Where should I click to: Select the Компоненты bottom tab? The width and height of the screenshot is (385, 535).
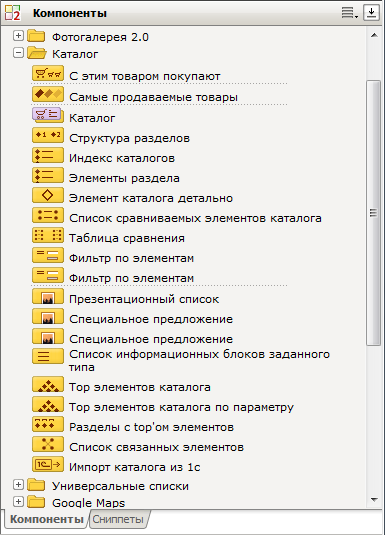[x=47, y=519]
